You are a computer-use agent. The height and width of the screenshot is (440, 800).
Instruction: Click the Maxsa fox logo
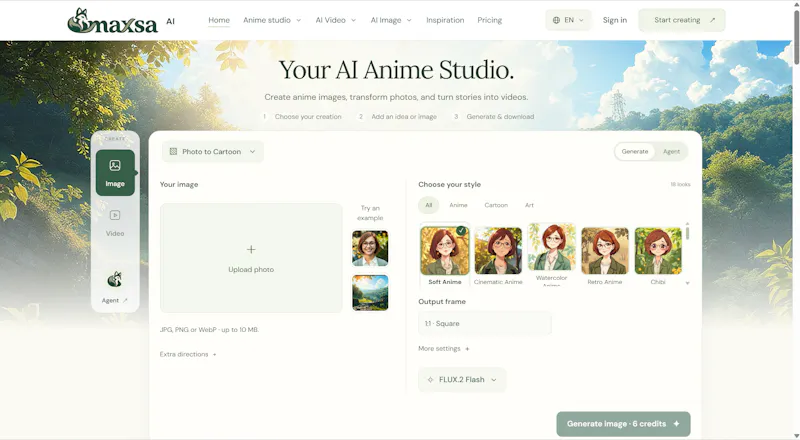[x=112, y=20]
